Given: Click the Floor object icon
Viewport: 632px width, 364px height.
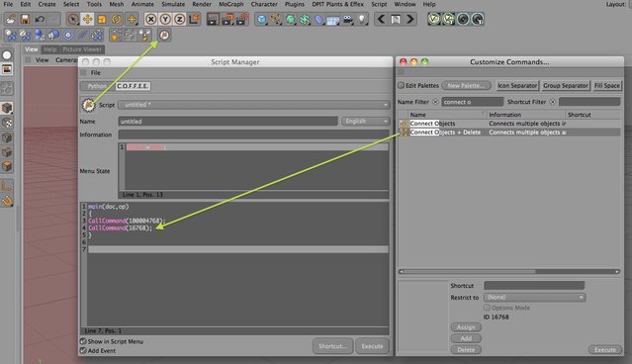Looking at the screenshot, I should click(333, 19).
